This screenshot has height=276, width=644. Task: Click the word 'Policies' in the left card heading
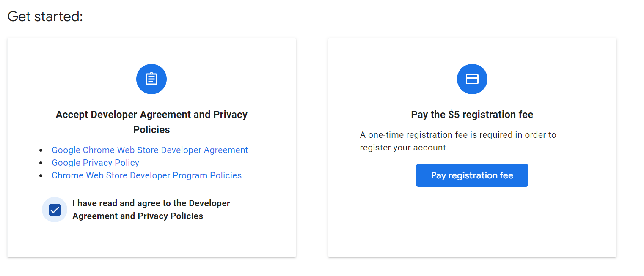[151, 130]
